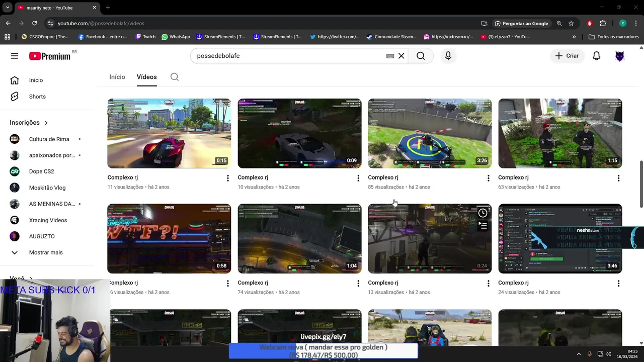Click the page vertical scrollbar thumb

[641, 184]
